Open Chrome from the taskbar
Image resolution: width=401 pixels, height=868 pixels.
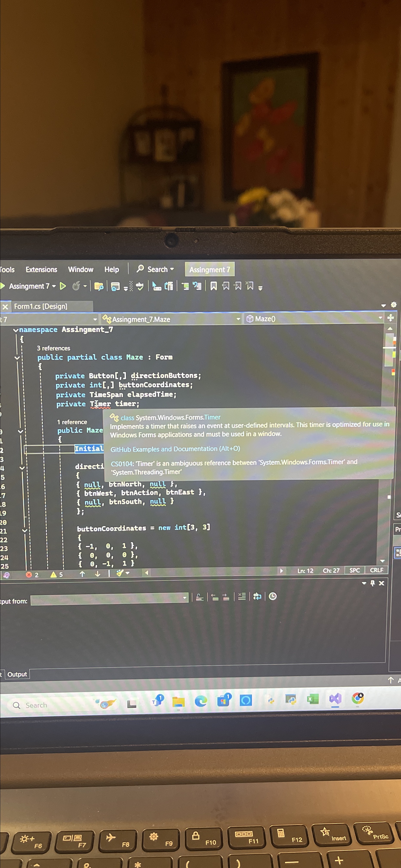point(358,698)
